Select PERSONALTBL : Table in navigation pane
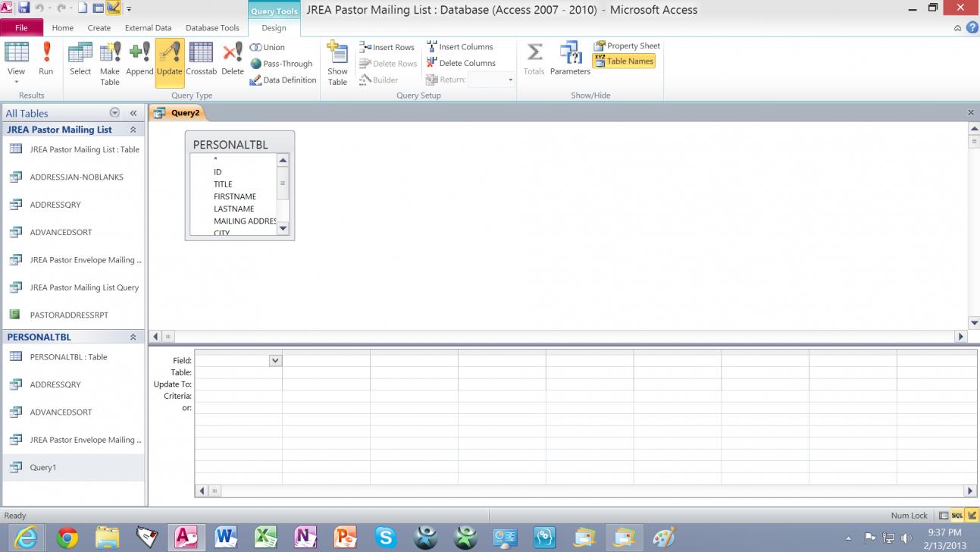This screenshot has width=980, height=552. click(73, 357)
